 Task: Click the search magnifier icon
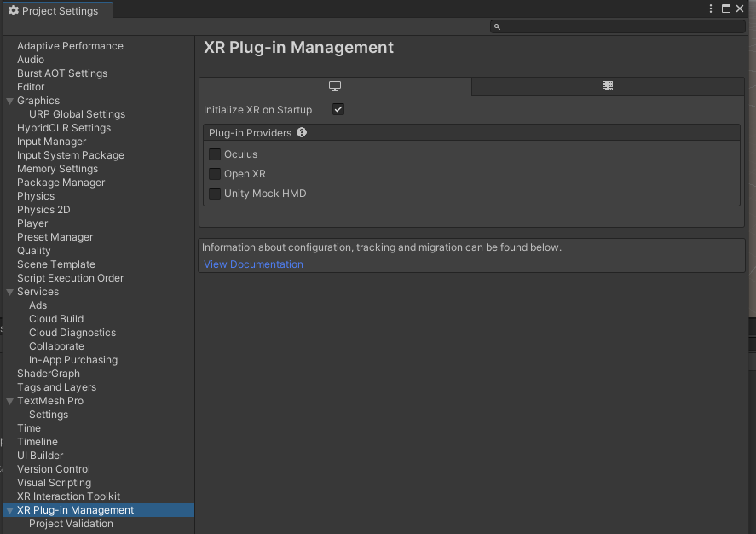pos(498,26)
